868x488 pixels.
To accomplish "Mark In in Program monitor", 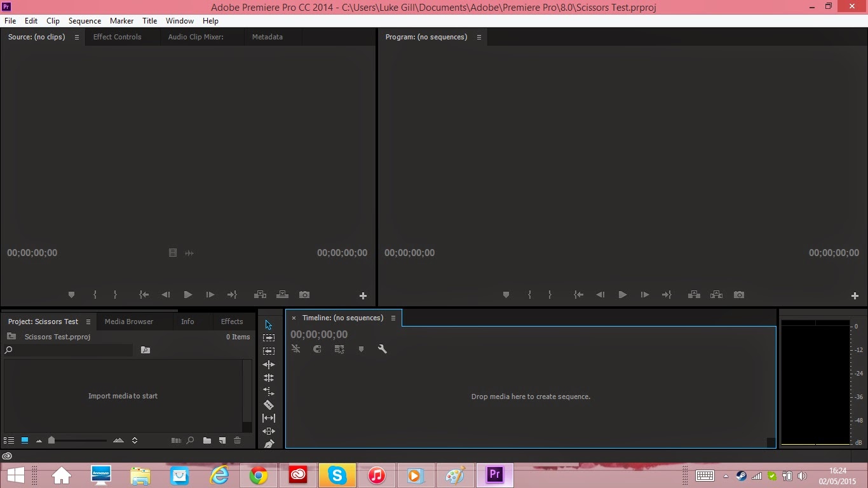I will pos(529,295).
